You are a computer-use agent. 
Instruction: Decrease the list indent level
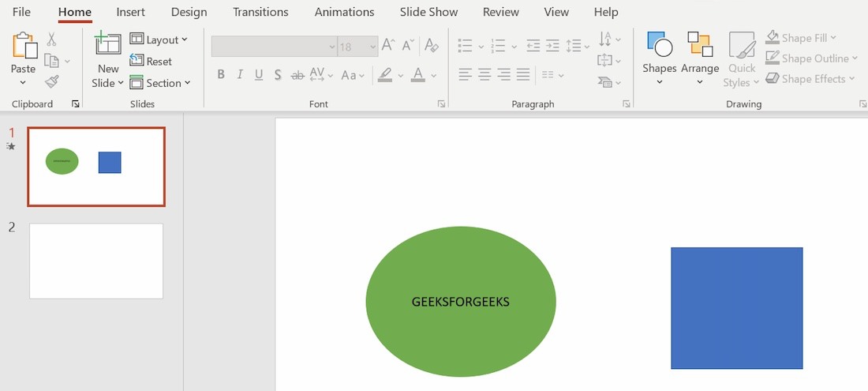(x=533, y=46)
